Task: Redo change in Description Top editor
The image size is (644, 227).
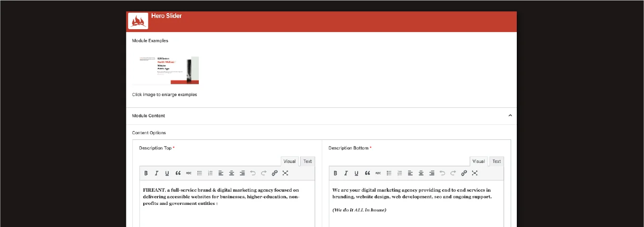Action: coord(264,173)
